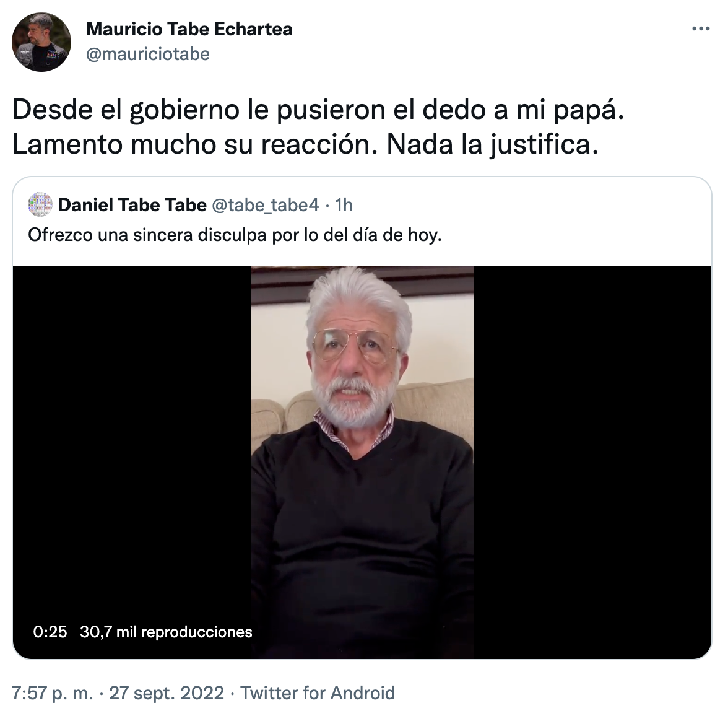
Task: Click the @tabe_tabe4 handle
Action: click(x=266, y=205)
